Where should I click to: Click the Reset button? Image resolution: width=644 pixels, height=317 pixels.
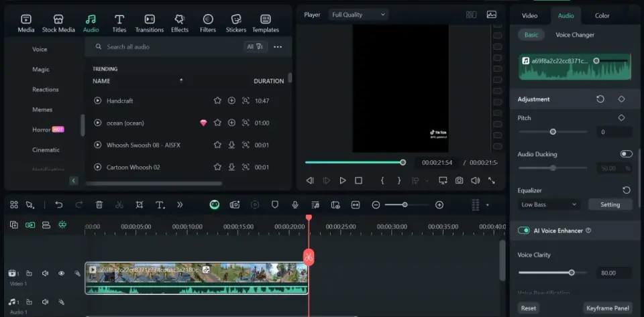(529, 308)
